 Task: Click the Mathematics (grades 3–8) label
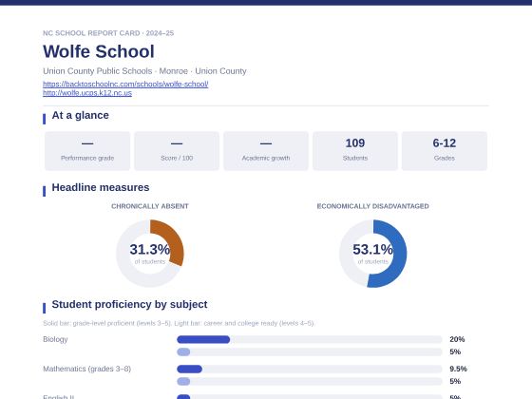(86, 369)
